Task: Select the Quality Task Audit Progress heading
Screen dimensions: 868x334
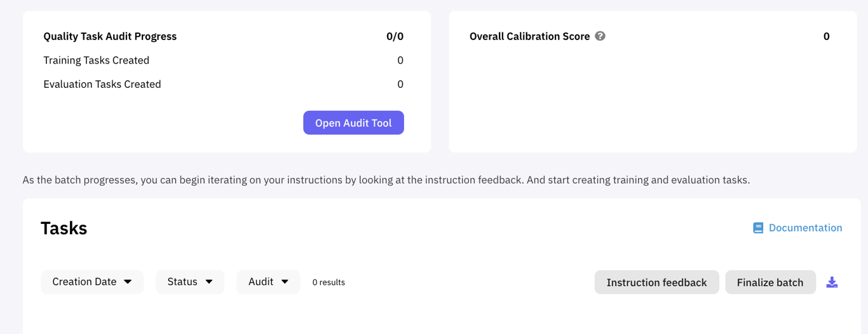Action: (110, 36)
